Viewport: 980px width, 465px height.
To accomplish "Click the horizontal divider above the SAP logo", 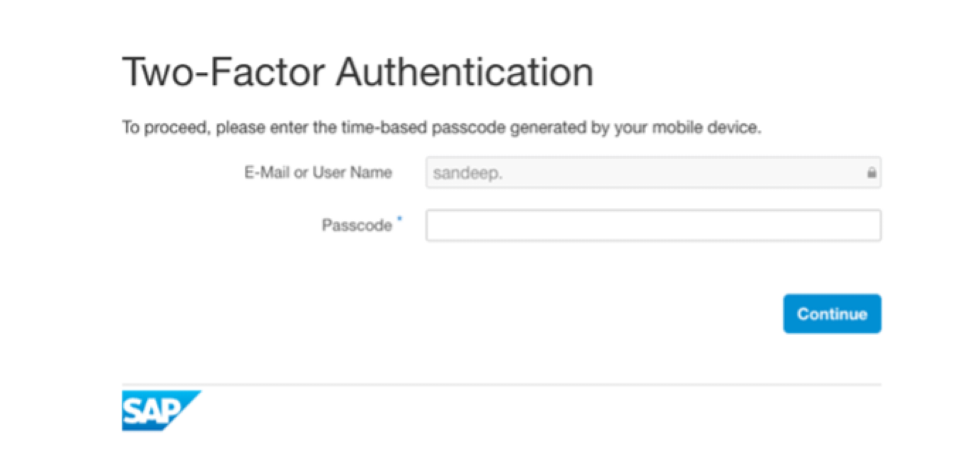I will [501, 385].
